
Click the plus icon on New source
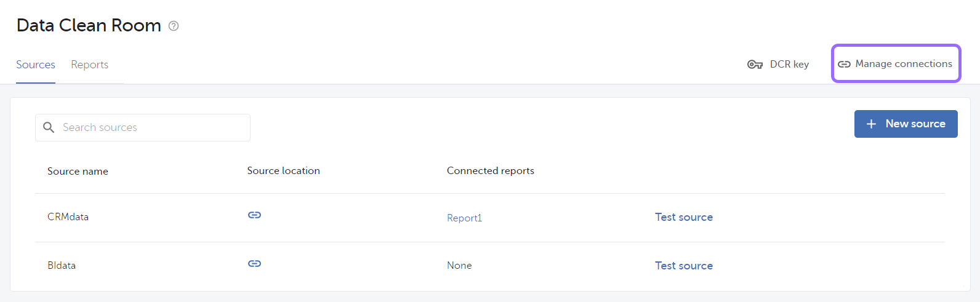(871, 124)
